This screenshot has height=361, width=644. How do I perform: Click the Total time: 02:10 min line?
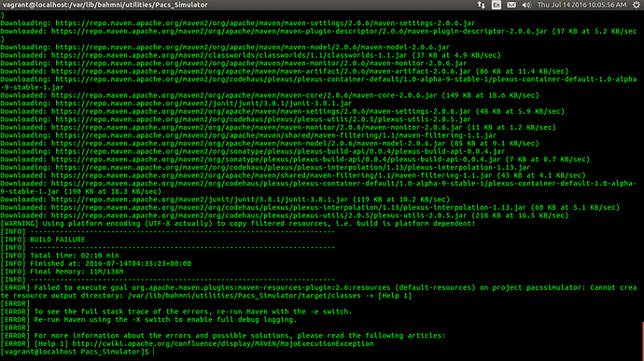point(60,256)
